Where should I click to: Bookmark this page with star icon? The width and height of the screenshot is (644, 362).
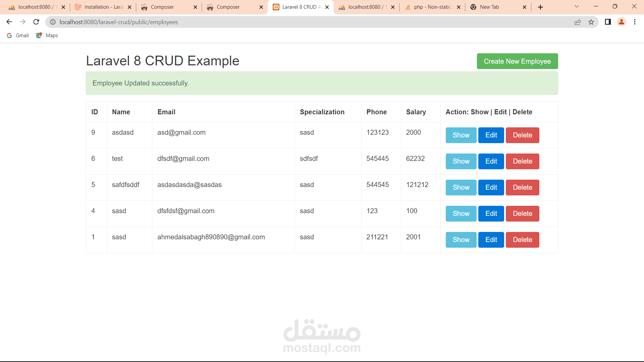pyautogui.click(x=591, y=22)
